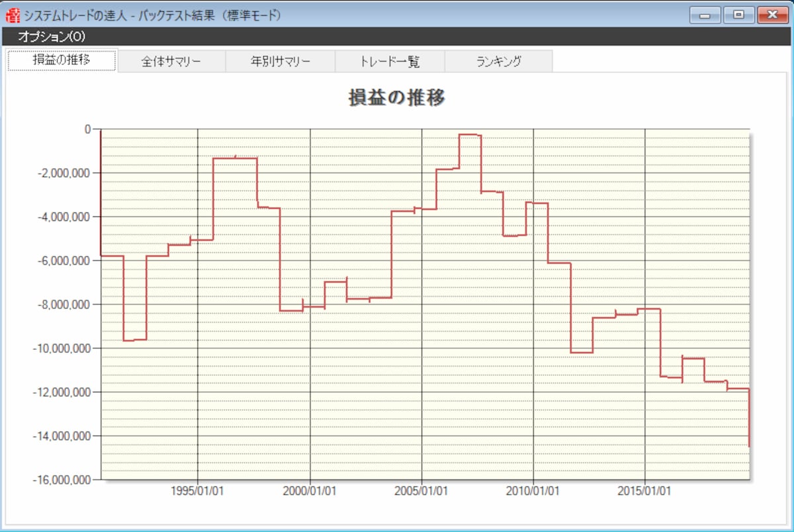The width and height of the screenshot is (794, 532).
Task: Go to the ランキング tab
Action: click(499, 62)
